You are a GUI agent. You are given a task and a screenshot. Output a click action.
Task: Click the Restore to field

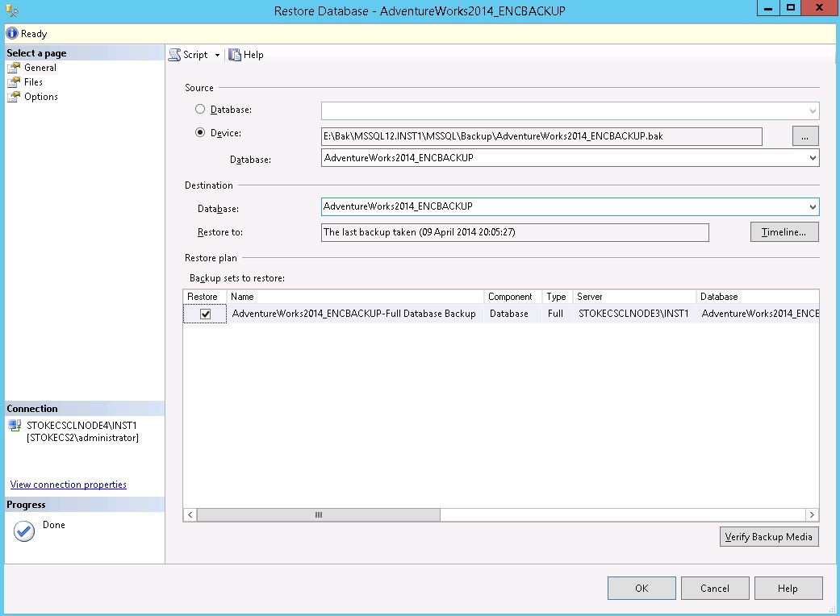515,232
